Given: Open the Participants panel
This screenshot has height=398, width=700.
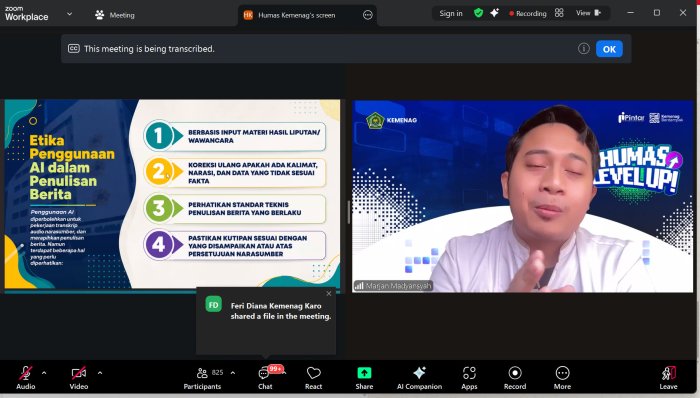Looking at the screenshot, I should (x=202, y=378).
